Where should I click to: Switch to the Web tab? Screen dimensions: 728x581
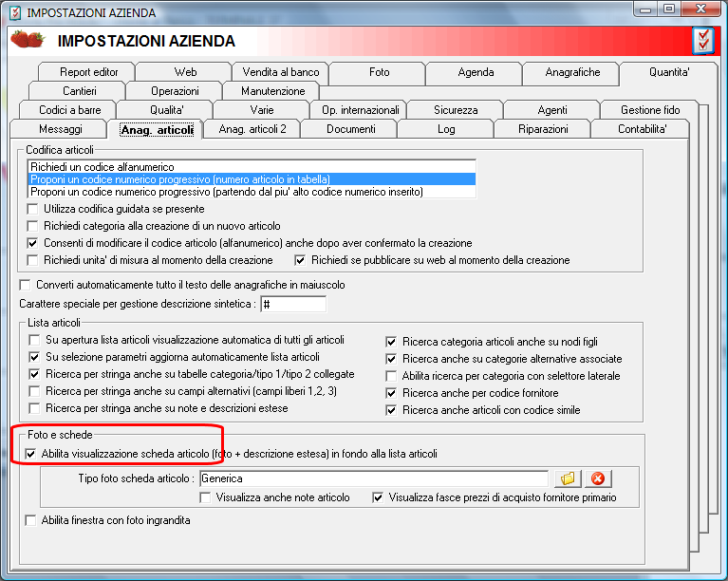[x=185, y=72]
